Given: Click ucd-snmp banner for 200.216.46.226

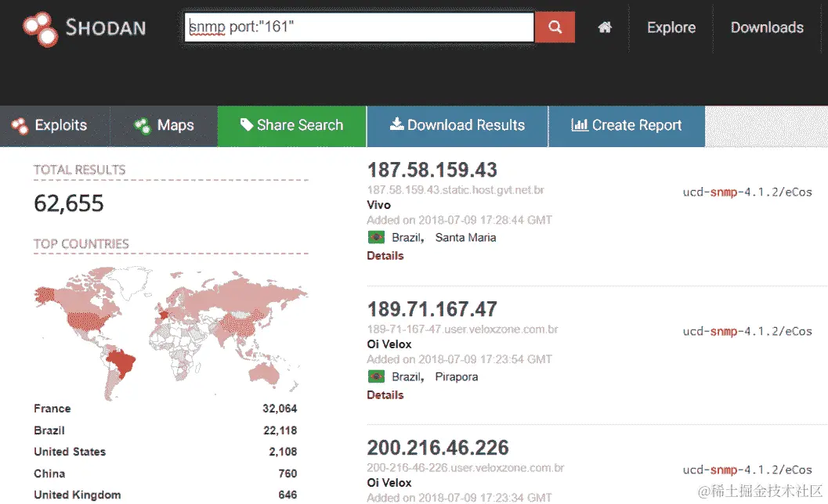Looking at the screenshot, I should 747,470.
